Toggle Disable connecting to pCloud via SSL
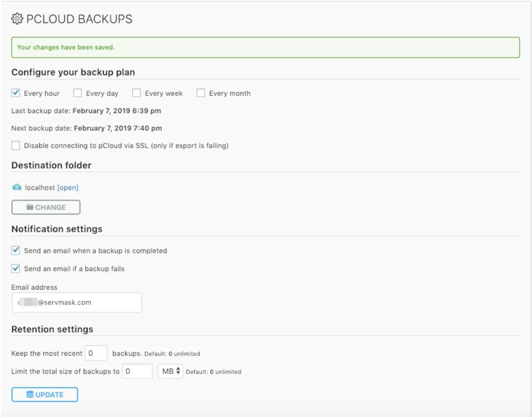 point(16,145)
